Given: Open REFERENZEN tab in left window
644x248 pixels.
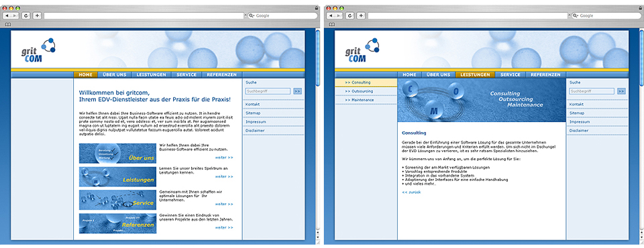Looking at the screenshot, I should click(222, 74).
